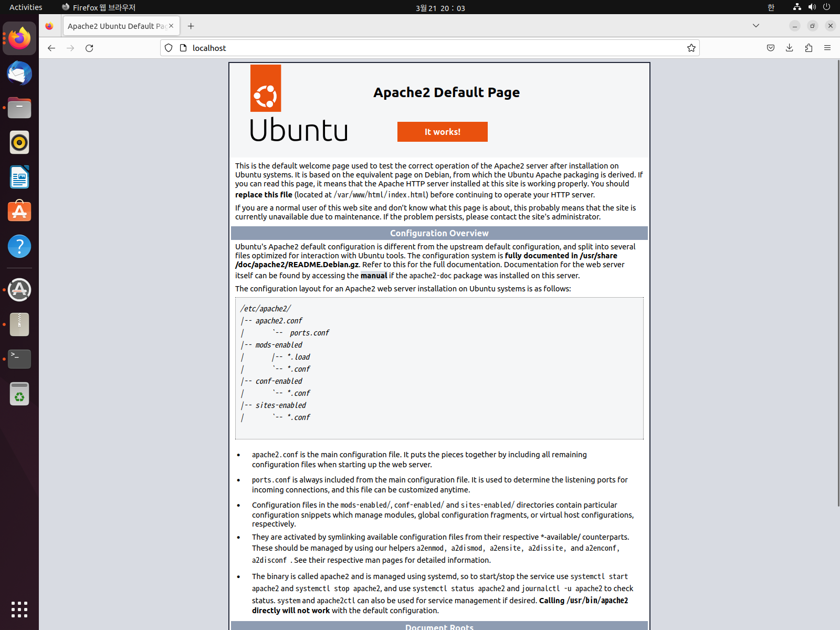The image size is (840, 630).
Task: Open the network status icon
Action: coord(797,7)
